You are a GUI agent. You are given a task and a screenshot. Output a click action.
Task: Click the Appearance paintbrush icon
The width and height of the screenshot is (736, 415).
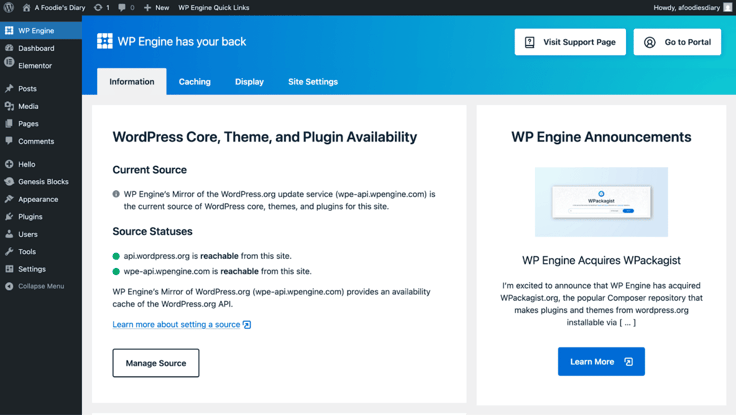click(x=9, y=199)
